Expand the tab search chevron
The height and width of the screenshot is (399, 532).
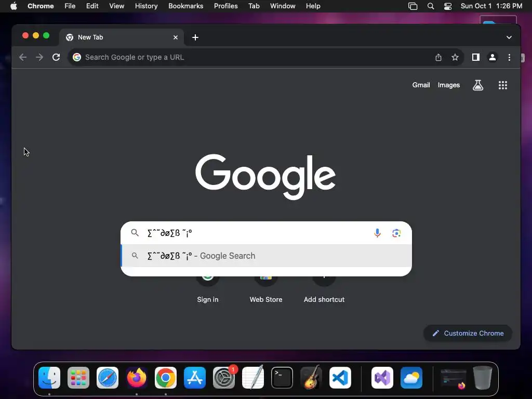pyautogui.click(x=509, y=37)
